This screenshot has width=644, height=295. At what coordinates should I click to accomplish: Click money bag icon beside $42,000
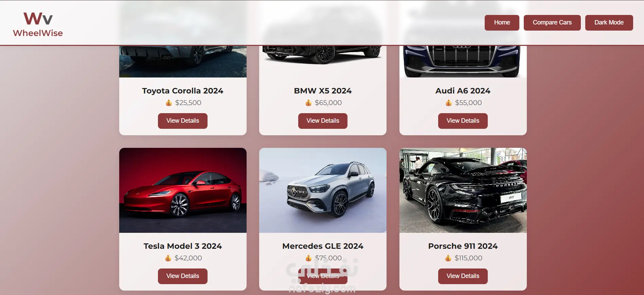[x=168, y=258]
